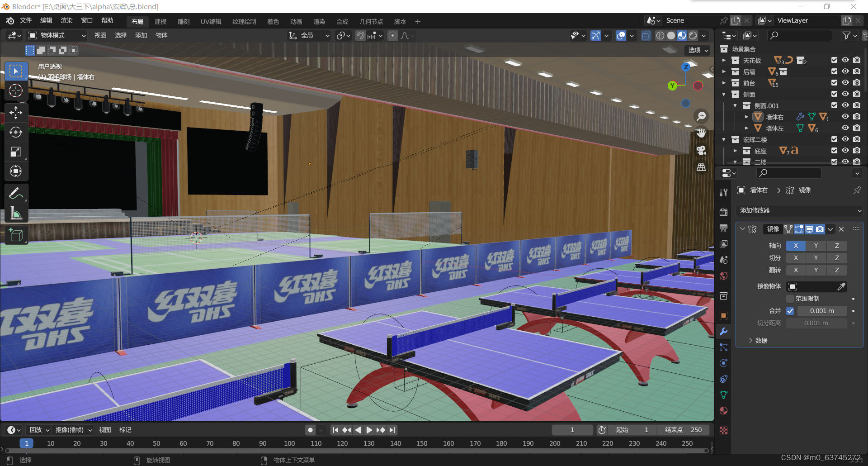This screenshot has width=868, height=466.
Task: Open the 全局 transform orientation dropdown
Action: [309, 35]
